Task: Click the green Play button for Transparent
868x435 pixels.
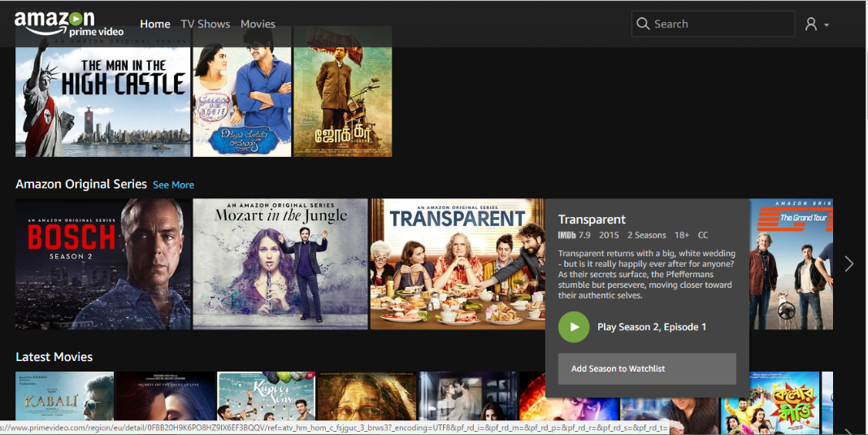Action: (x=574, y=327)
